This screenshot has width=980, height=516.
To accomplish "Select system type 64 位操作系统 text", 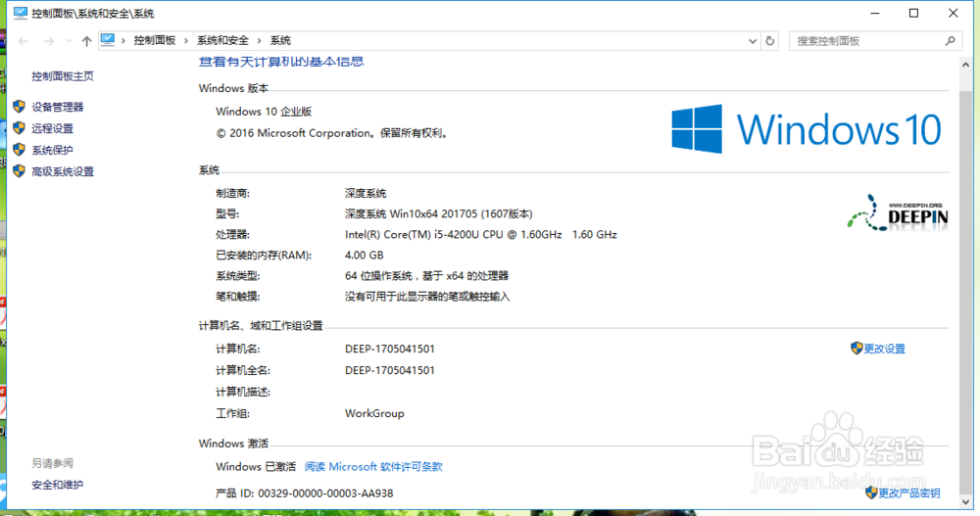I will pos(378,276).
